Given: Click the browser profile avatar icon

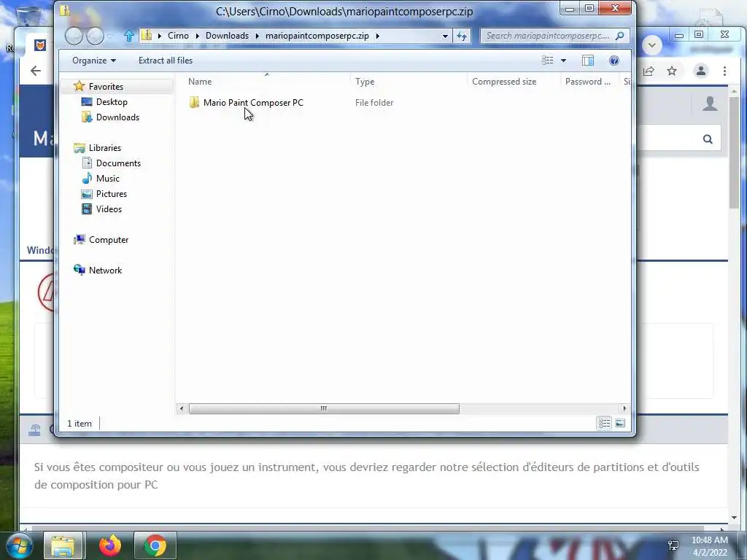Looking at the screenshot, I should click(701, 71).
